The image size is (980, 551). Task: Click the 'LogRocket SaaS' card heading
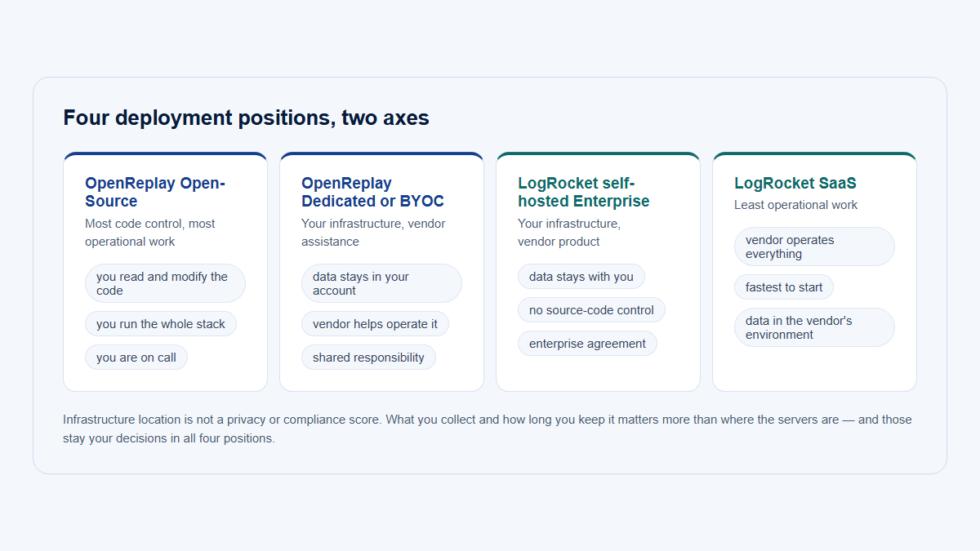tap(795, 183)
